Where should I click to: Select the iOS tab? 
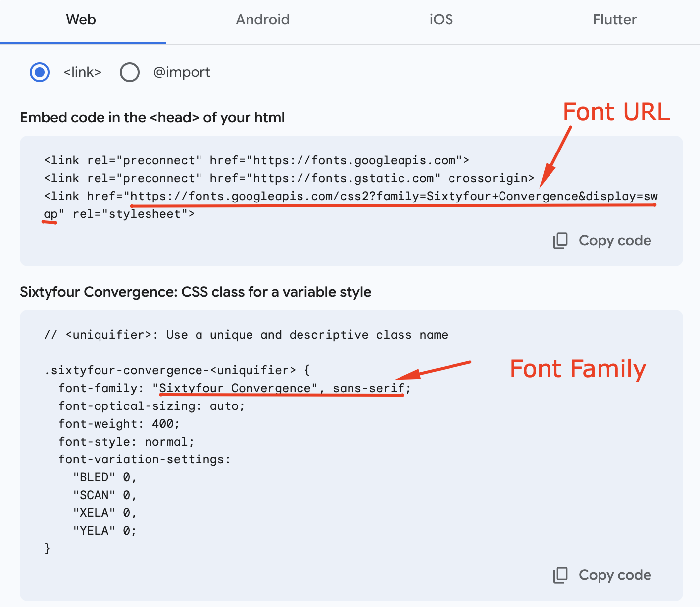(x=441, y=20)
